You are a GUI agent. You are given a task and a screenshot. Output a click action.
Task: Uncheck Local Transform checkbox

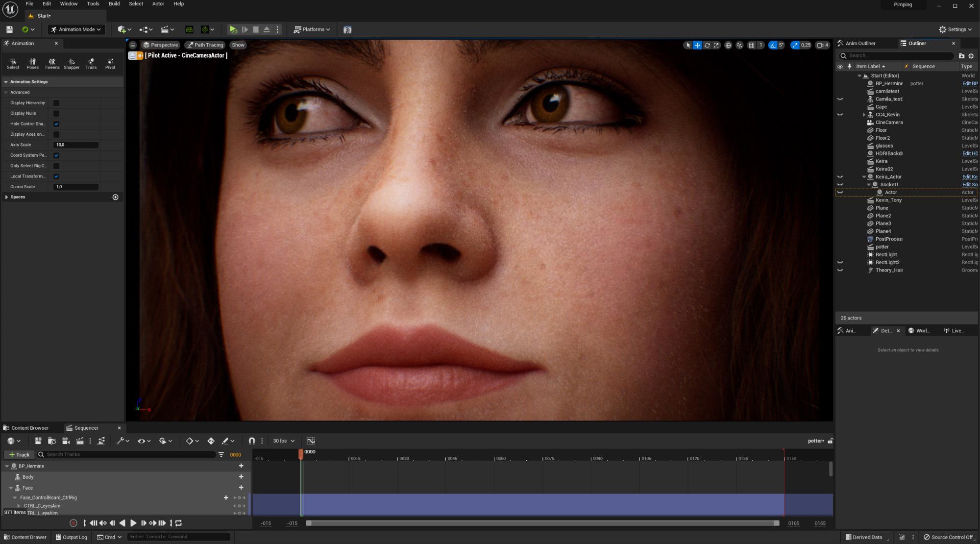(x=56, y=176)
